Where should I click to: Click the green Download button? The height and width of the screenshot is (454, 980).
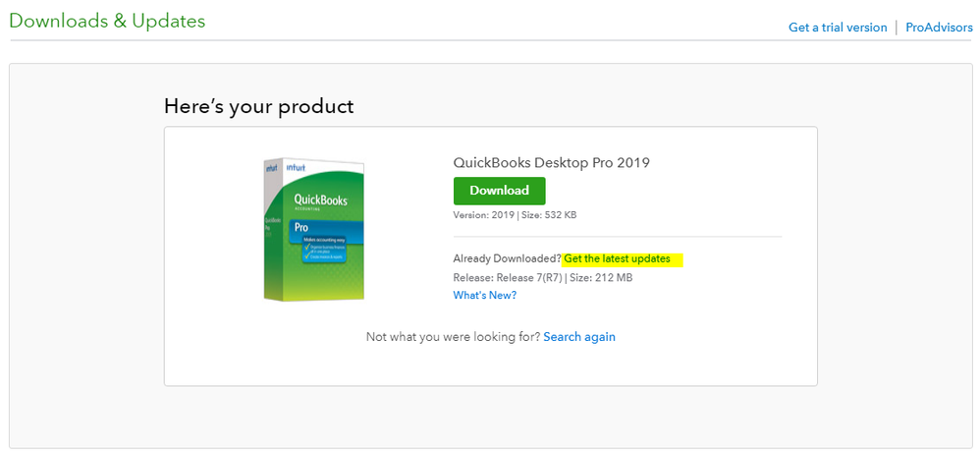tap(499, 191)
